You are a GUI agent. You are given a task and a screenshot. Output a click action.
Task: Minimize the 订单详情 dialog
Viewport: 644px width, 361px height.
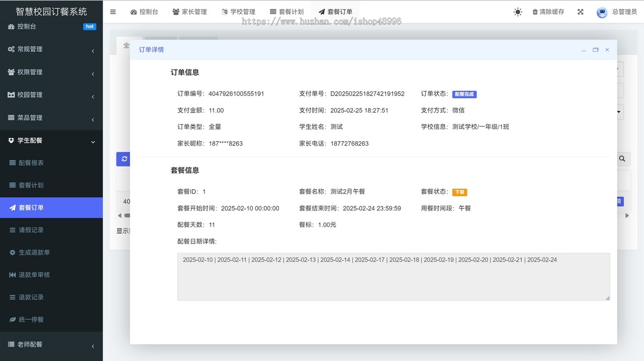point(583,50)
